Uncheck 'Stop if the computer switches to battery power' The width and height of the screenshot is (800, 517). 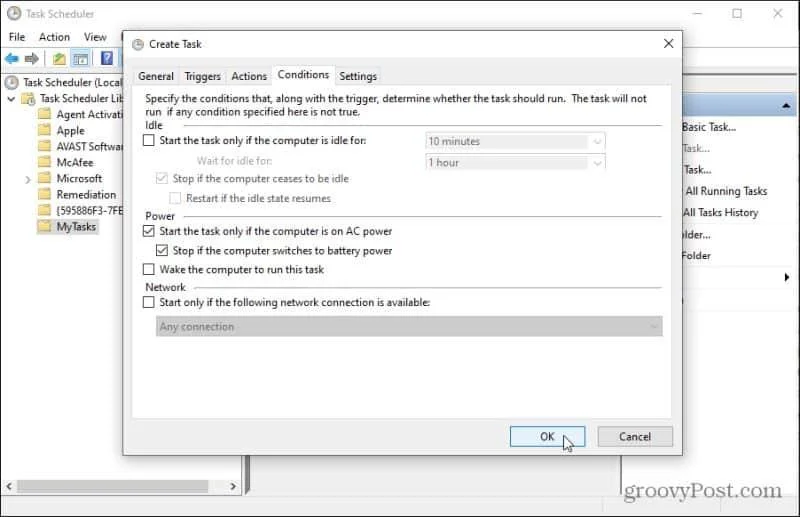[x=162, y=250]
